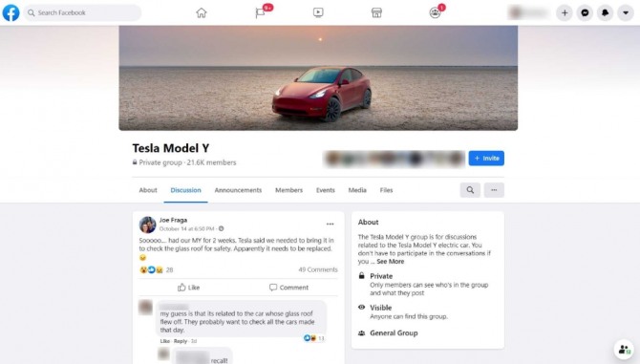Open the notifications bell icon

point(606,13)
